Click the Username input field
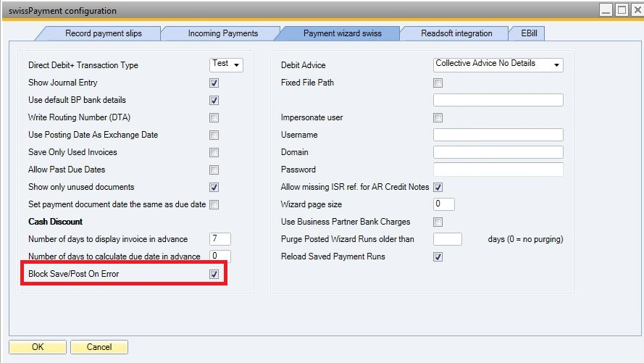Image resolution: width=644 pixels, height=363 pixels. (498, 135)
